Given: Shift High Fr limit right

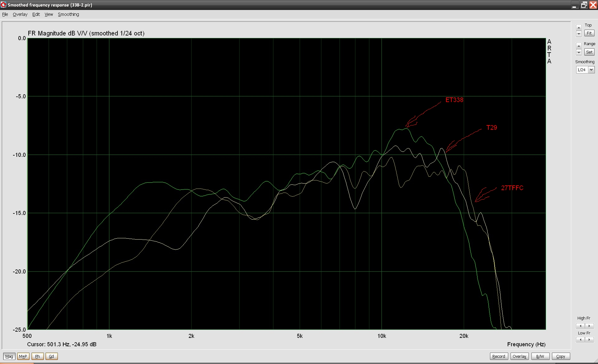Looking at the screenshot, I should pyautogui.click(x=589, y=326).
